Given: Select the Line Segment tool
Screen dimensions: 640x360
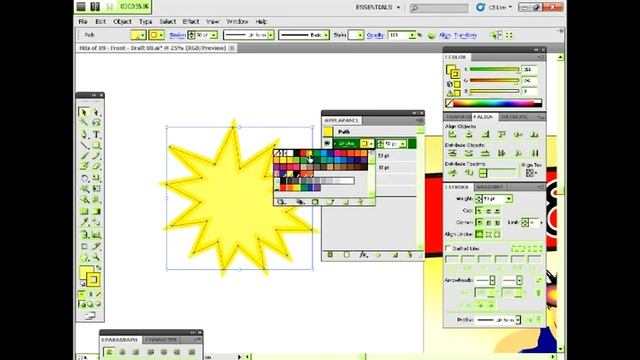Looking at the screenshot, I should click(84, 145).
